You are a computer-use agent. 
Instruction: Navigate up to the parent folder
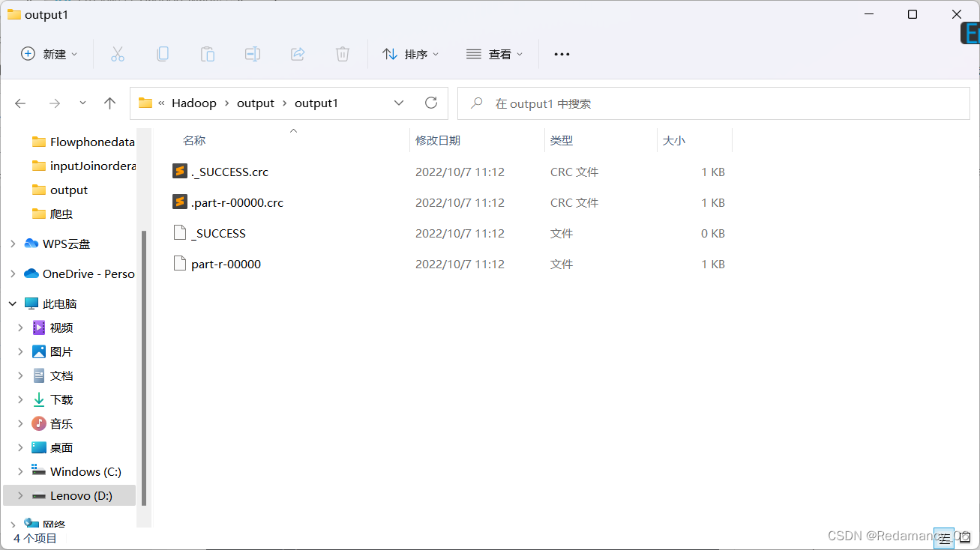tap(109, 103)
